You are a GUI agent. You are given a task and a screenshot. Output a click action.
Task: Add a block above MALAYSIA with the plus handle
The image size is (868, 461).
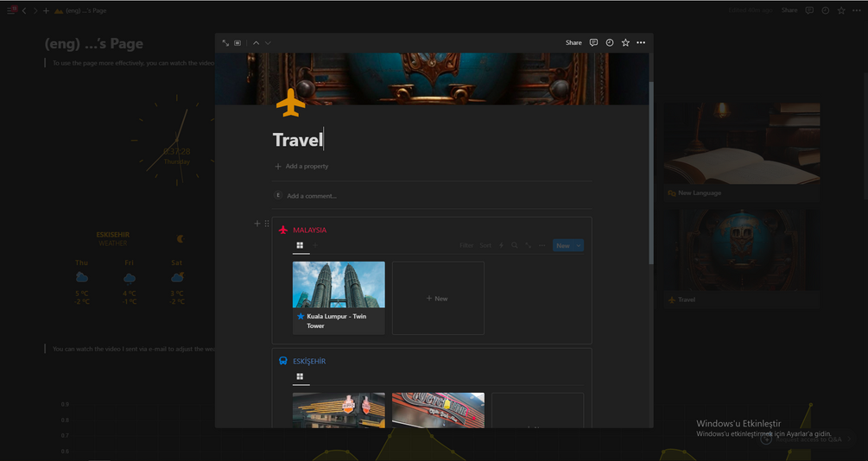click(257, 224)
